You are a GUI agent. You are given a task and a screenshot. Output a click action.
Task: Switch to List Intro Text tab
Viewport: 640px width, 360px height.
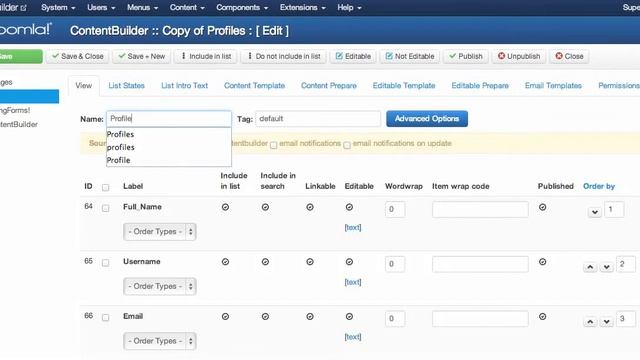click(184, 86)
